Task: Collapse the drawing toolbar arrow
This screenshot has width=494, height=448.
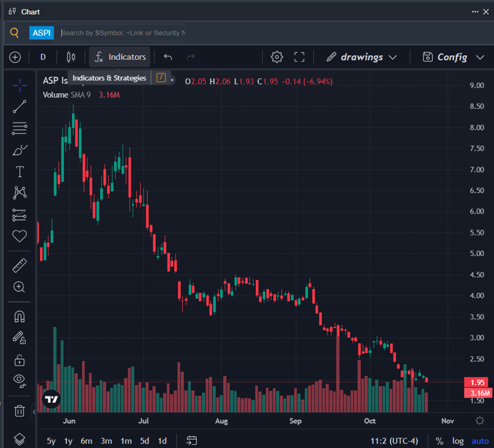Action: 34,411
